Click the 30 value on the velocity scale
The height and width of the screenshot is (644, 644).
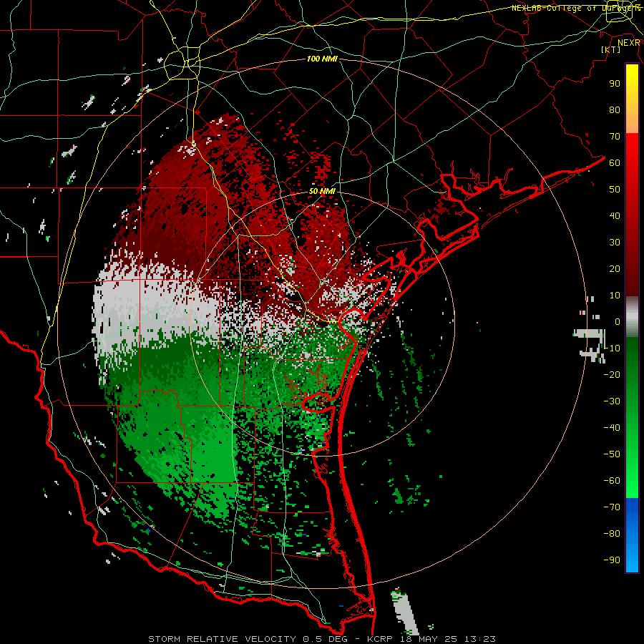tap(615, 243)
